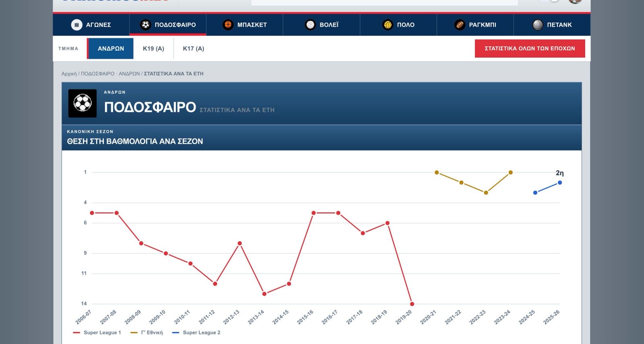Toggle the Super League 2 legend series
Viewport: 644px width, 344px height.
click(196, 333)
